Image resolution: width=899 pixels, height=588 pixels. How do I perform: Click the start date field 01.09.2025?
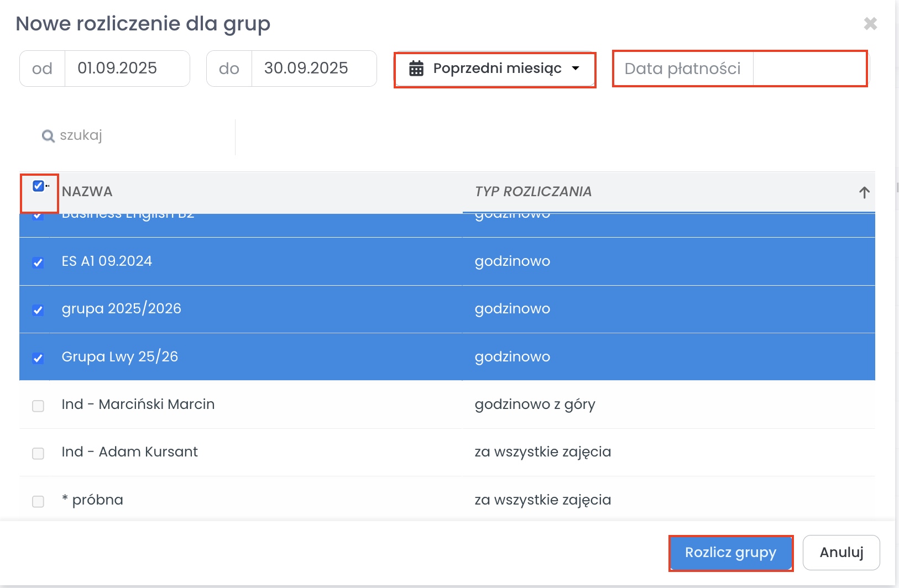click(x=127, y=69)
